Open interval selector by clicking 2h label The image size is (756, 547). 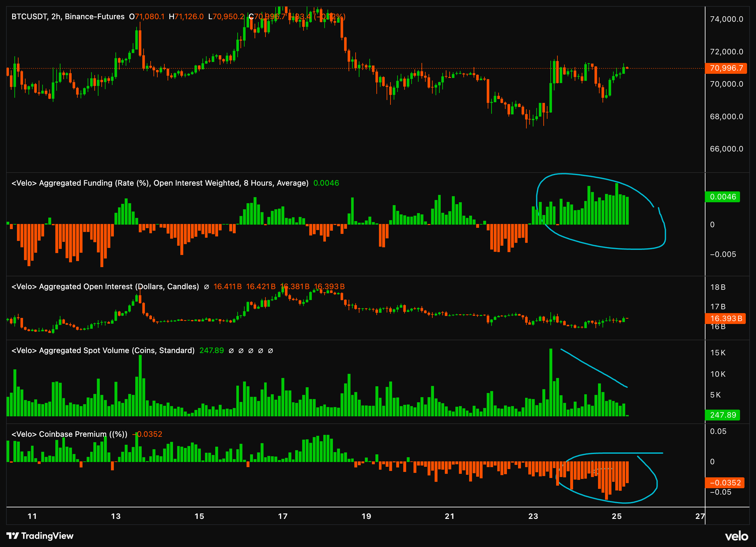point(57,16)
